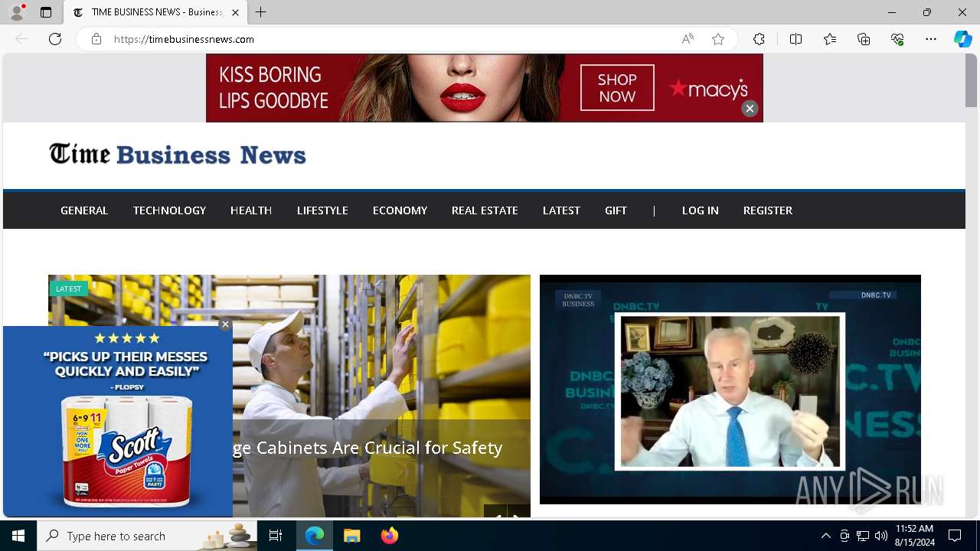This screenshot has height=551, width=980.
Task: Open the GENERAL menu item
Action: (x=84, y=210)
